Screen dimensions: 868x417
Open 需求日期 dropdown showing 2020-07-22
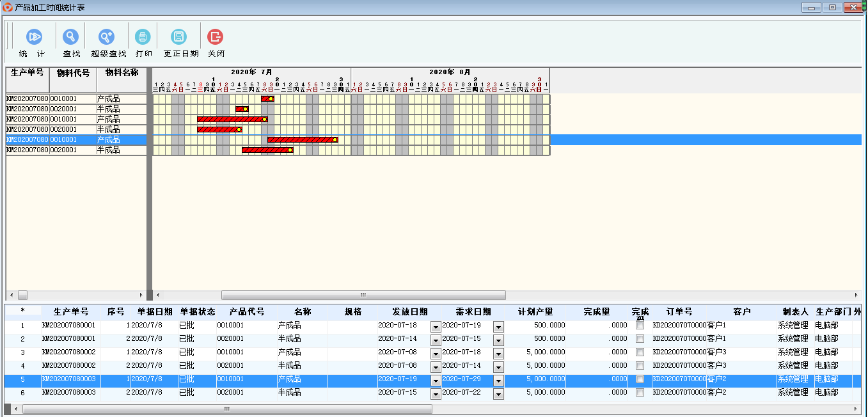(x=498, y=393)
